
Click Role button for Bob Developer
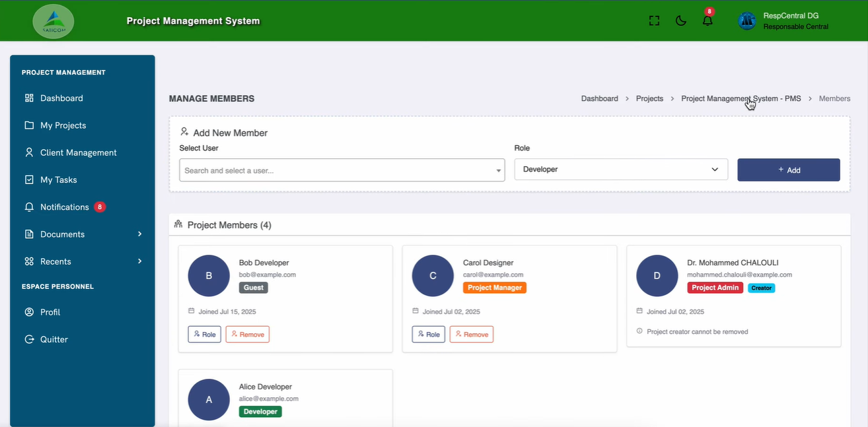(x=204, y=335)
